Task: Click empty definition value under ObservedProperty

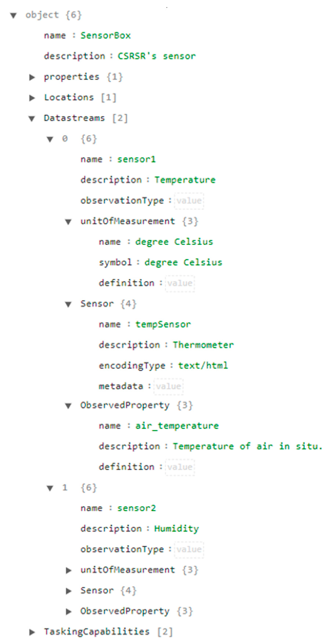Action: [180, 467]
